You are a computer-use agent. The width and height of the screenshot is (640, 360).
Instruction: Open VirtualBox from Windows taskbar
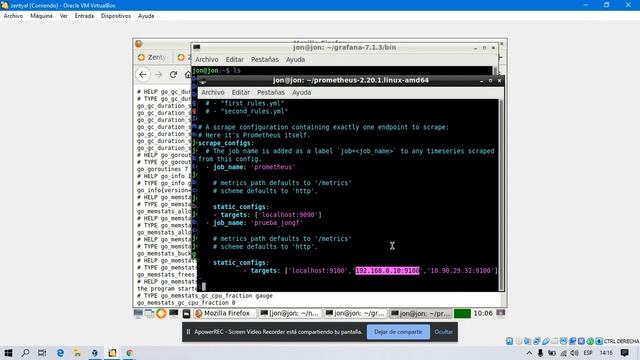tap(95, 353)
